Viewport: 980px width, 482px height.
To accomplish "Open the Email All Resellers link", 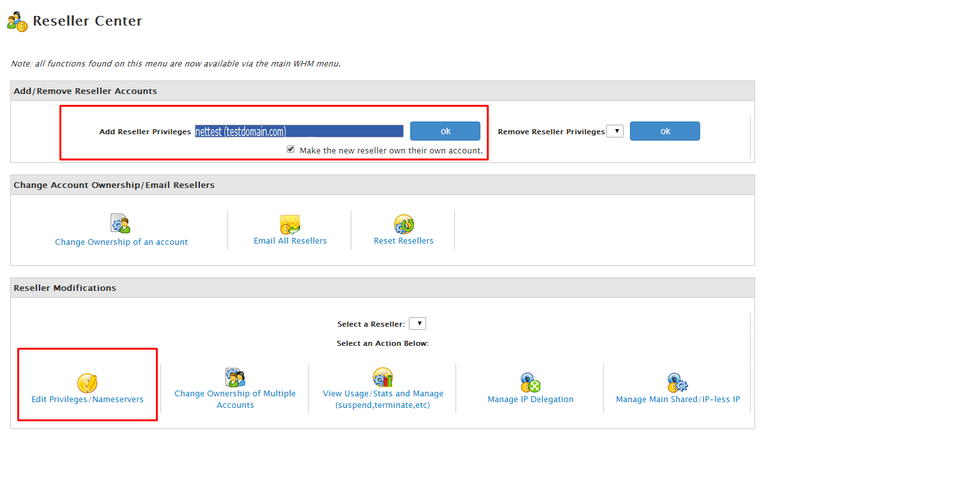I will tap(289, 240).
